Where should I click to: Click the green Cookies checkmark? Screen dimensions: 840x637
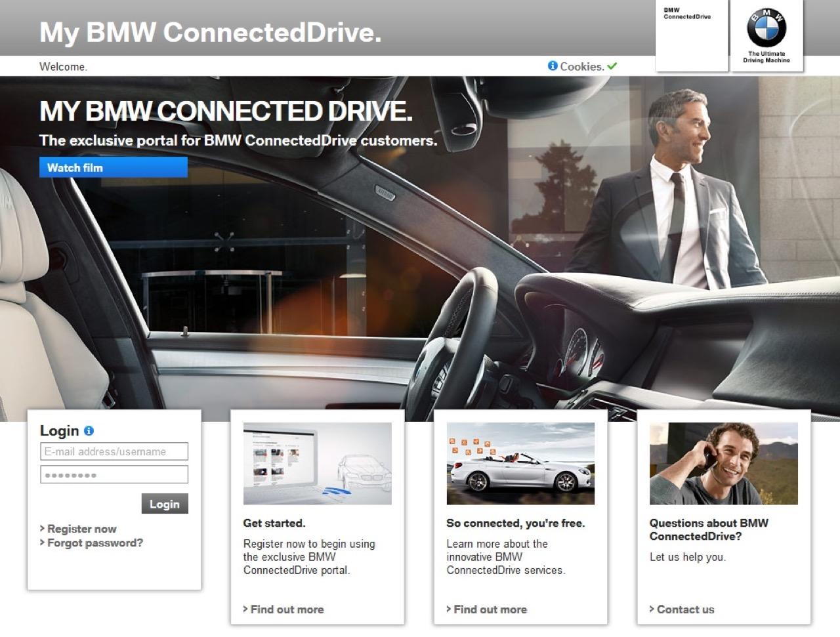pyautogui.click(x=612, y=66)
